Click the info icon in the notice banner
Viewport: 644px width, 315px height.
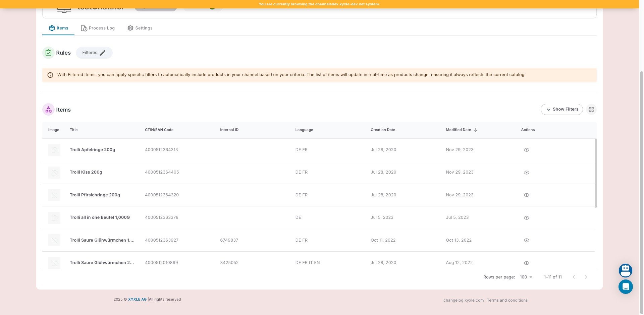pos(50,75)
